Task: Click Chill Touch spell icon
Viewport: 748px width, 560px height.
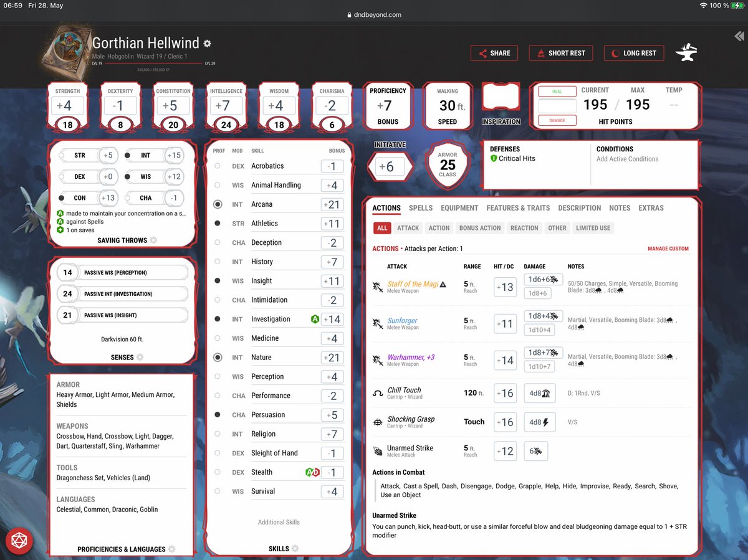Action: pos(377,394)
